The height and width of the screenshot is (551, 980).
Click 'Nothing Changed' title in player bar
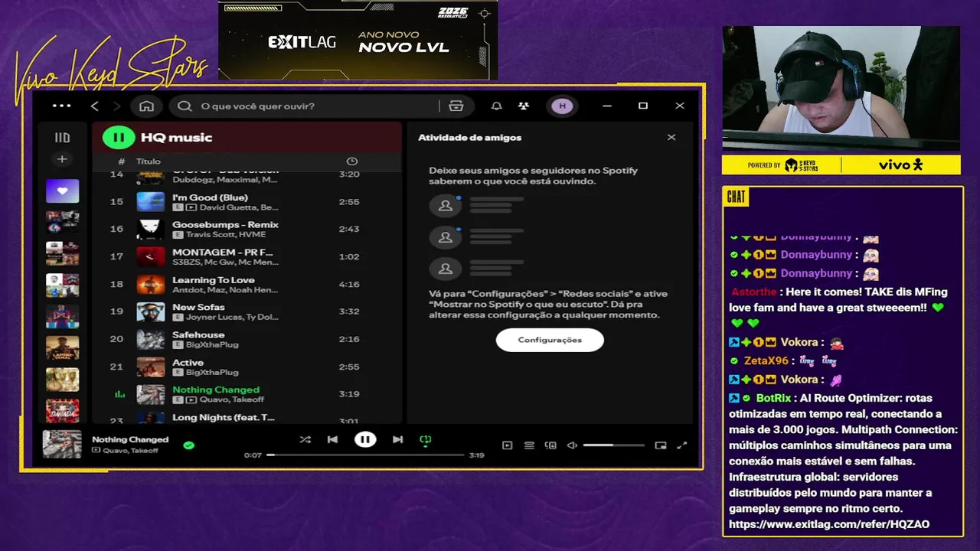tap(130, 439)
